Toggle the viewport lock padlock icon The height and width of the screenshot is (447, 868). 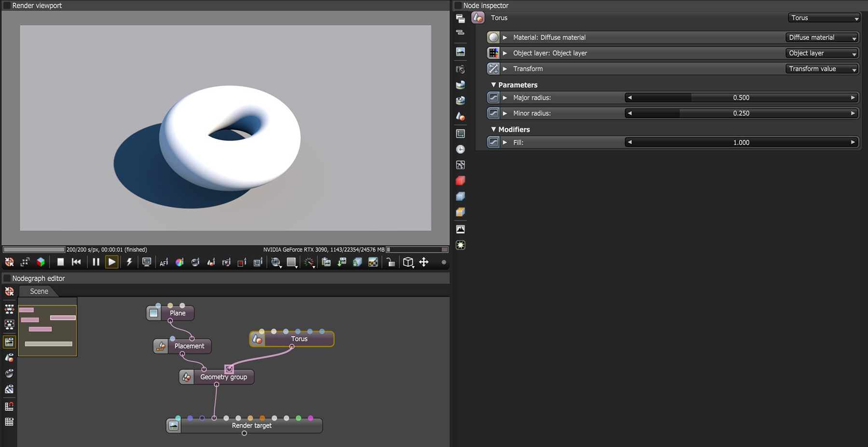(x=391, y=262)
